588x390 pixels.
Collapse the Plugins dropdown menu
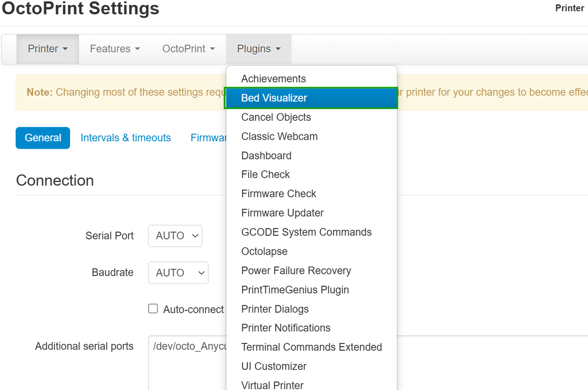tap(259, 49)
